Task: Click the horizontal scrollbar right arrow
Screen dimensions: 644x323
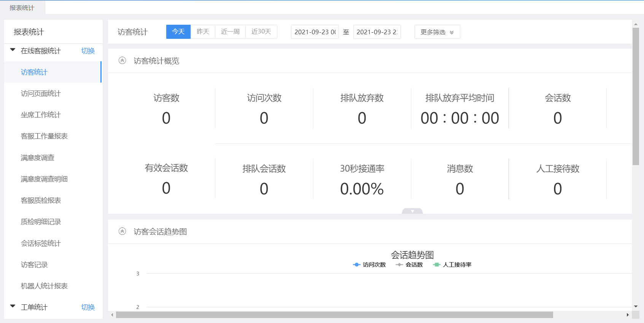Action: click(627, 315)
